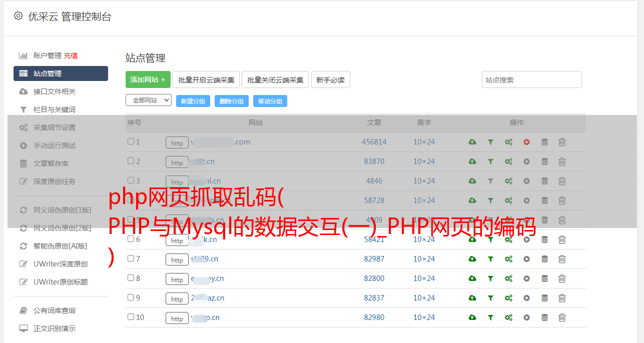
Task: Open the article count 82837 link
Action: (374, 298)
